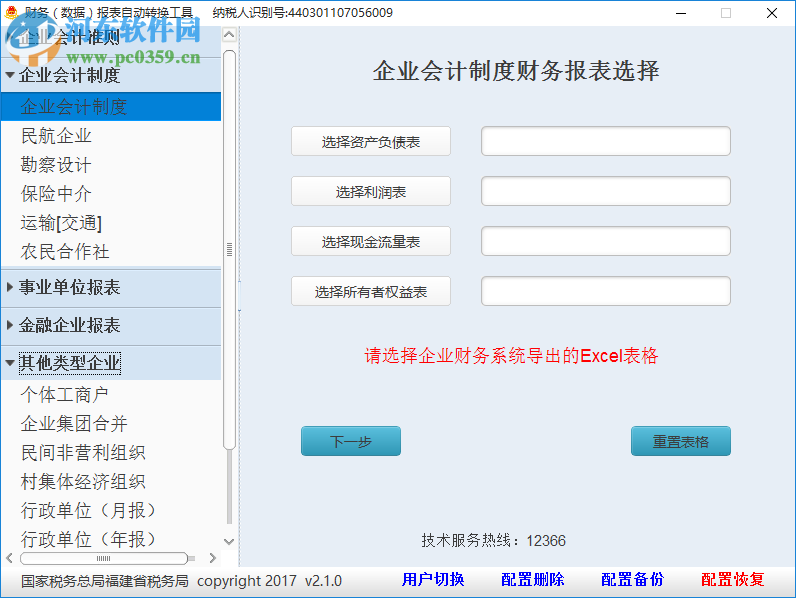This screenshot has height=598, width=796.
Task: Collapse the 其他类型企业 section arrow
Action: coord(10,363)
